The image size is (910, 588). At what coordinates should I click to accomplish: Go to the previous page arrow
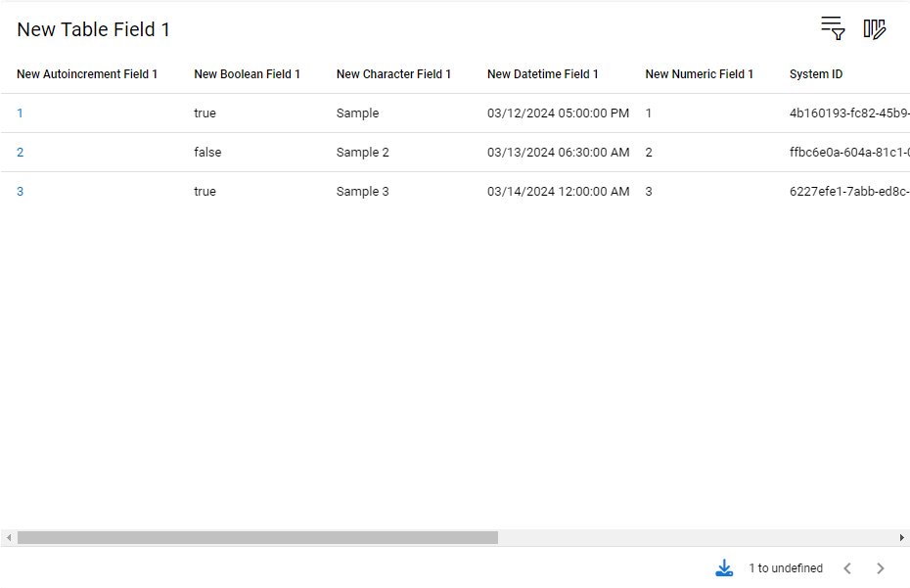tap(847, 568)
